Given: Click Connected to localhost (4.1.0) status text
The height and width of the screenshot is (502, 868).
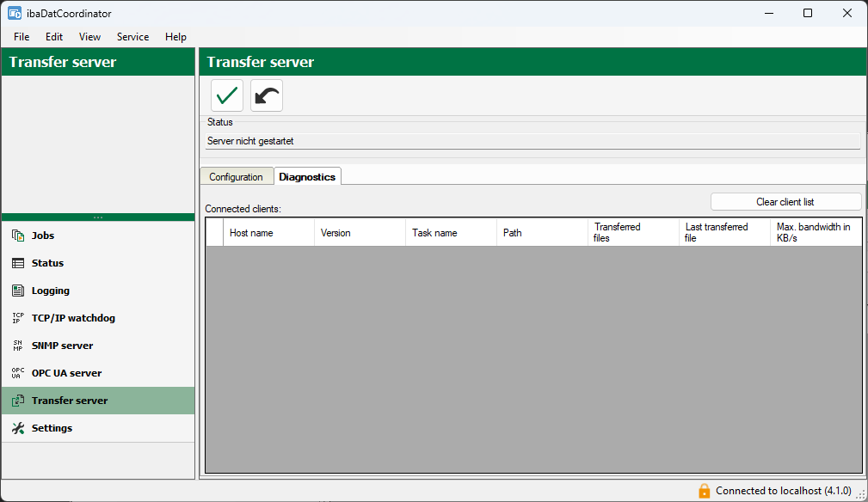Looking at the screenshot, I should 784,491.
